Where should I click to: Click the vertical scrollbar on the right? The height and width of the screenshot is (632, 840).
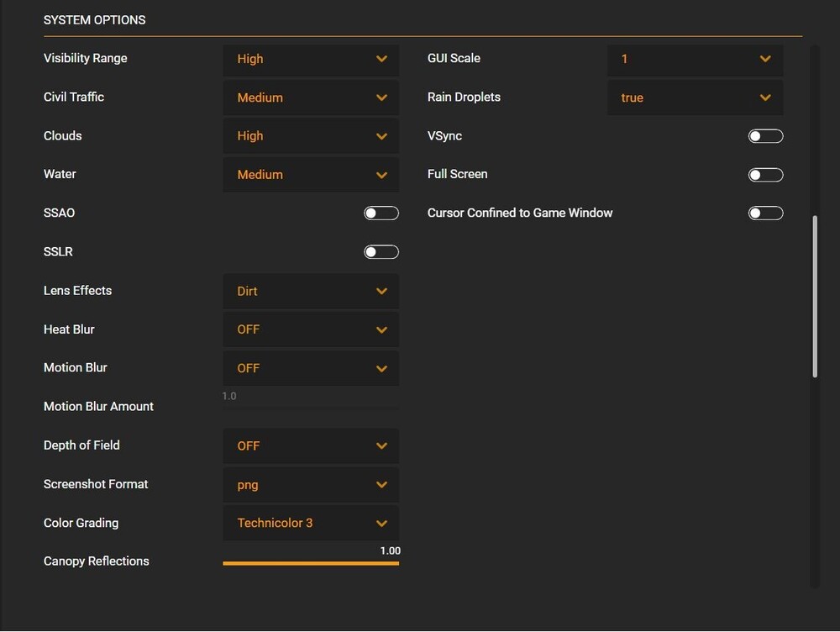point(815,296)
